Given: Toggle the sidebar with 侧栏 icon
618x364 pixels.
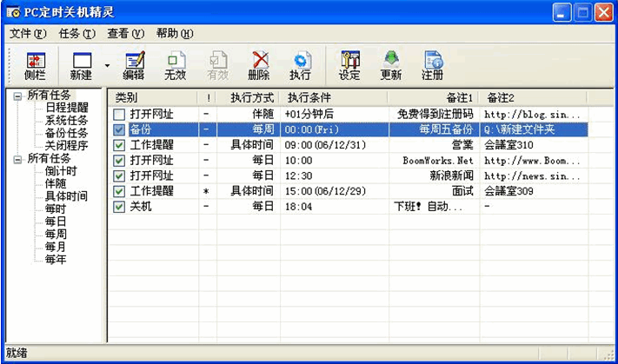Looking at the screenshot, I should tap(36, 65).
